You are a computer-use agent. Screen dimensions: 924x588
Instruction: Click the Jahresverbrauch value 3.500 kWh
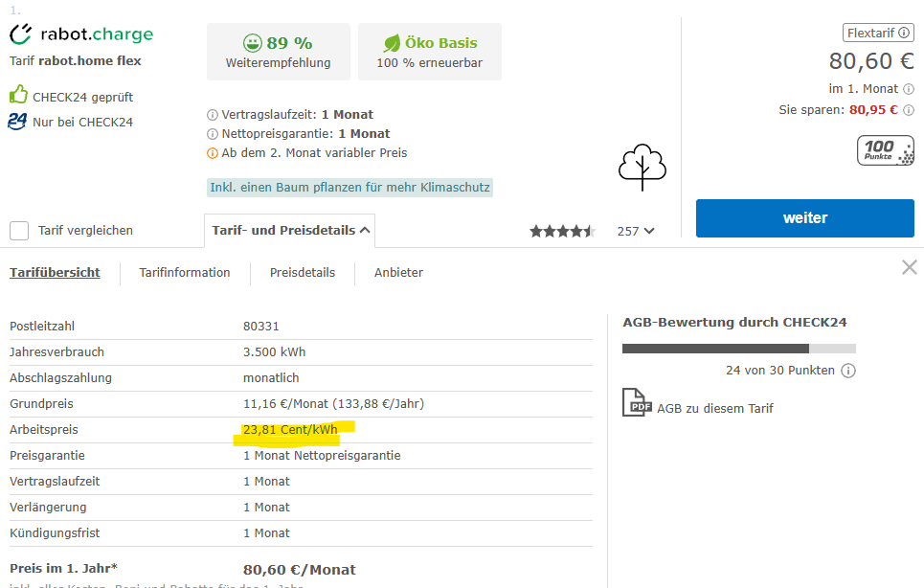pos(275,352)
